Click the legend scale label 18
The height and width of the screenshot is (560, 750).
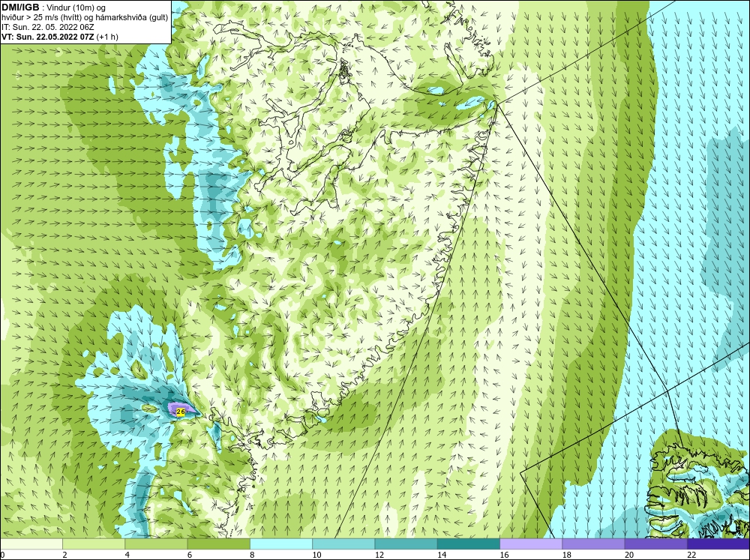coord(567,555)
